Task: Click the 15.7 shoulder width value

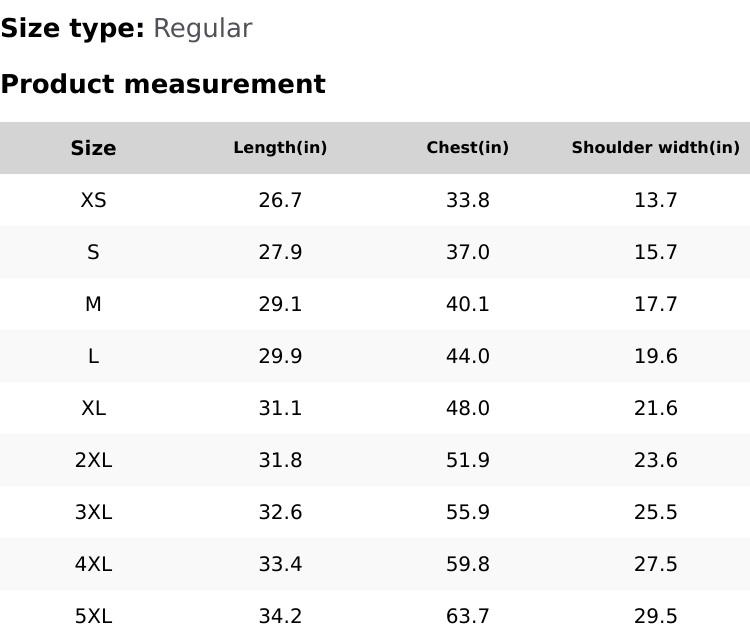Action: pyautogui.click(x=655, y=252)
